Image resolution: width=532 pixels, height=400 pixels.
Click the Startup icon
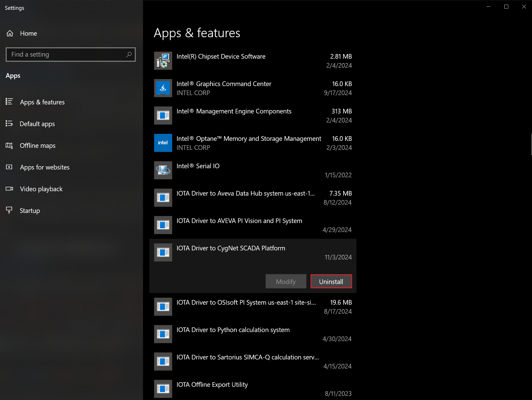[x=9, y=210]
